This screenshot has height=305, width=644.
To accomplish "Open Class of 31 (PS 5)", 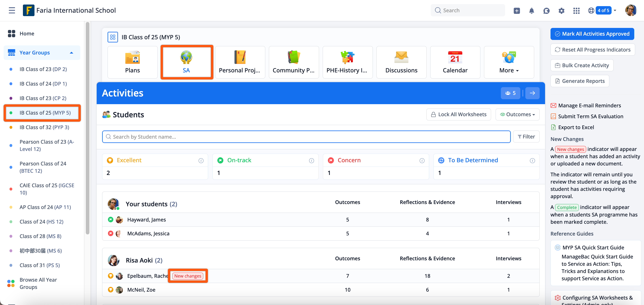I will click(x=39, y=265).
